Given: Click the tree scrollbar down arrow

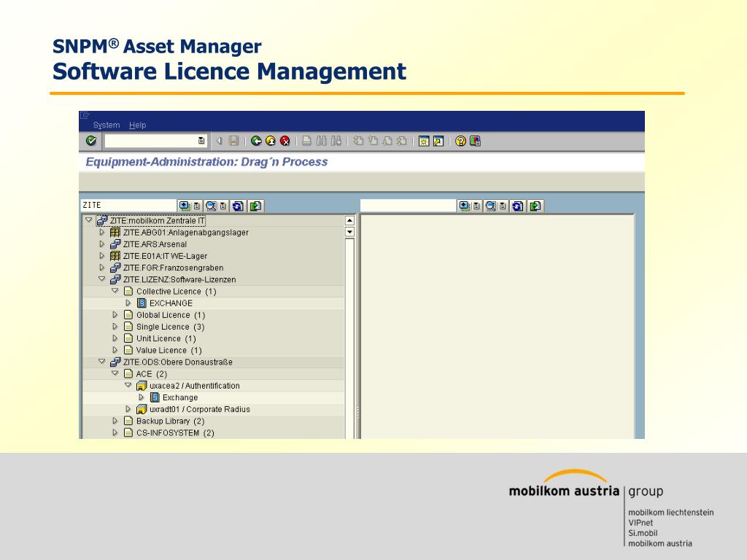Looking at the screenshot, I should click(349, 232).
